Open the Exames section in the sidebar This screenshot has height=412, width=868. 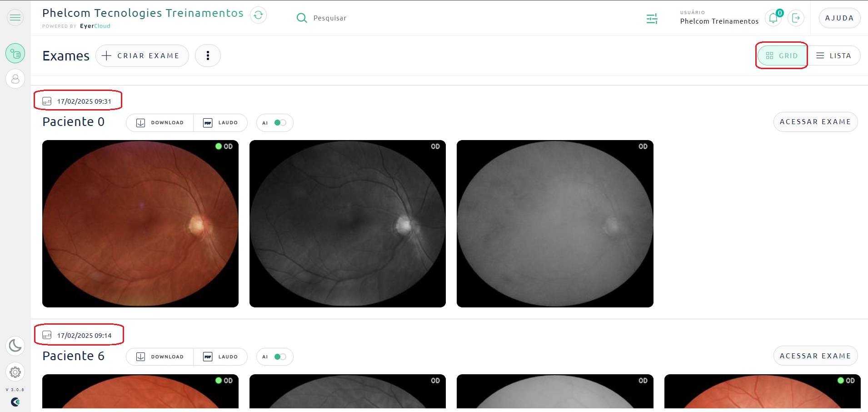click(15, 54)
